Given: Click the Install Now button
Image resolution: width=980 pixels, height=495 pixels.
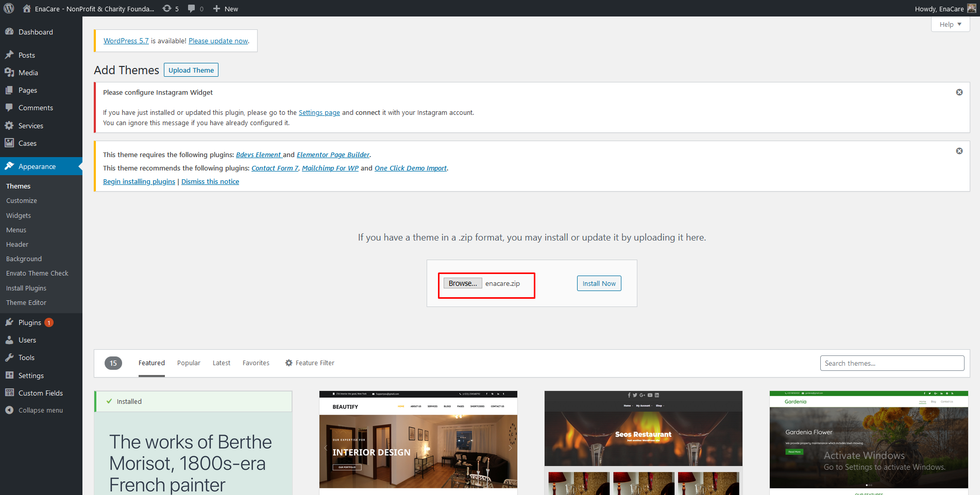Looking at the screenshot, I should tap(599, 283).
